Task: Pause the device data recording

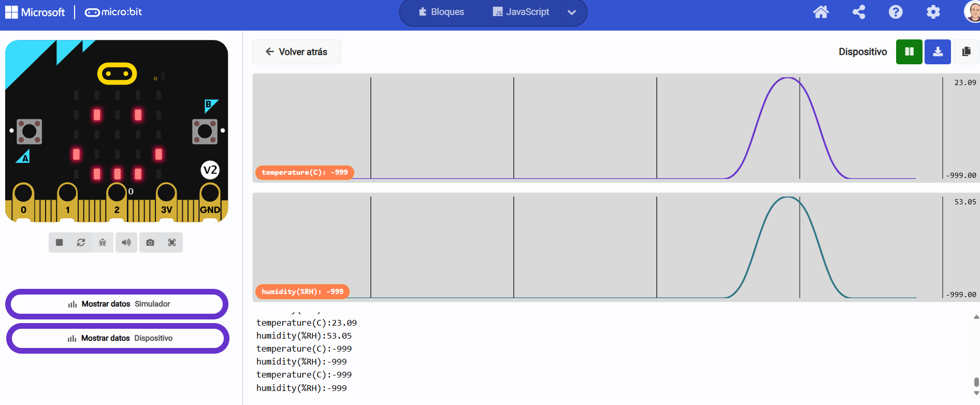Action: (x=909, y=52)
